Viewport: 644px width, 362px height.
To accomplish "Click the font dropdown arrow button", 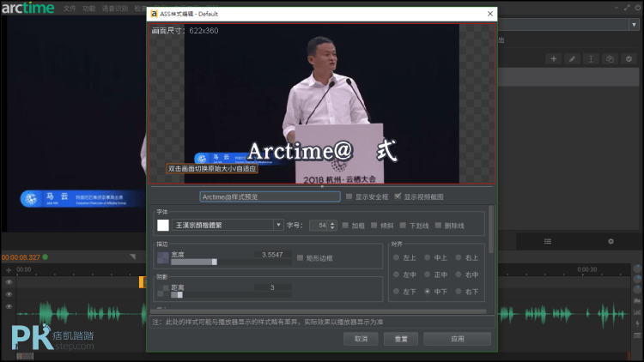I will 278,225.
